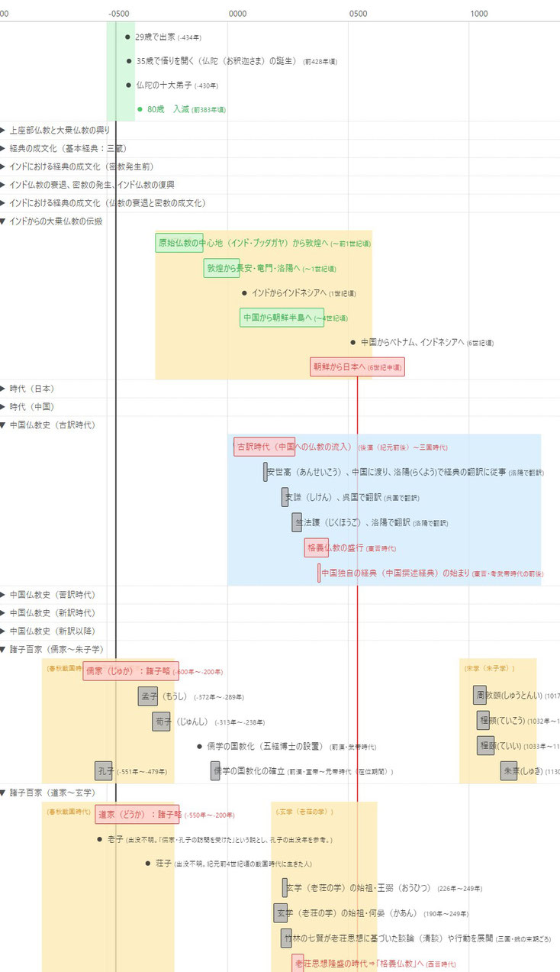Open 朝鮮から日本へ red bar
Image resolution: width=560 pixels, height=972 pixels.
357,367
